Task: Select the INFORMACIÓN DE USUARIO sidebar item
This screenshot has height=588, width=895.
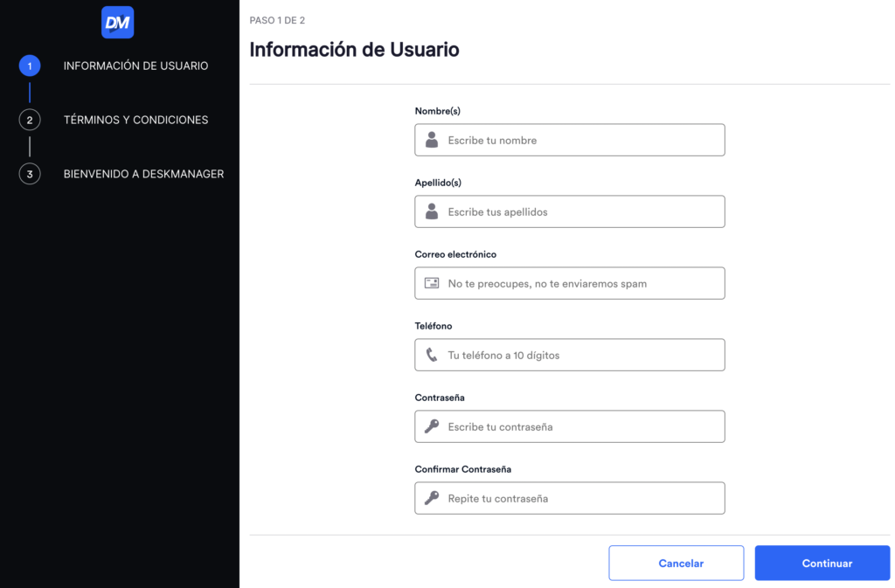Action: click(135, 66)
